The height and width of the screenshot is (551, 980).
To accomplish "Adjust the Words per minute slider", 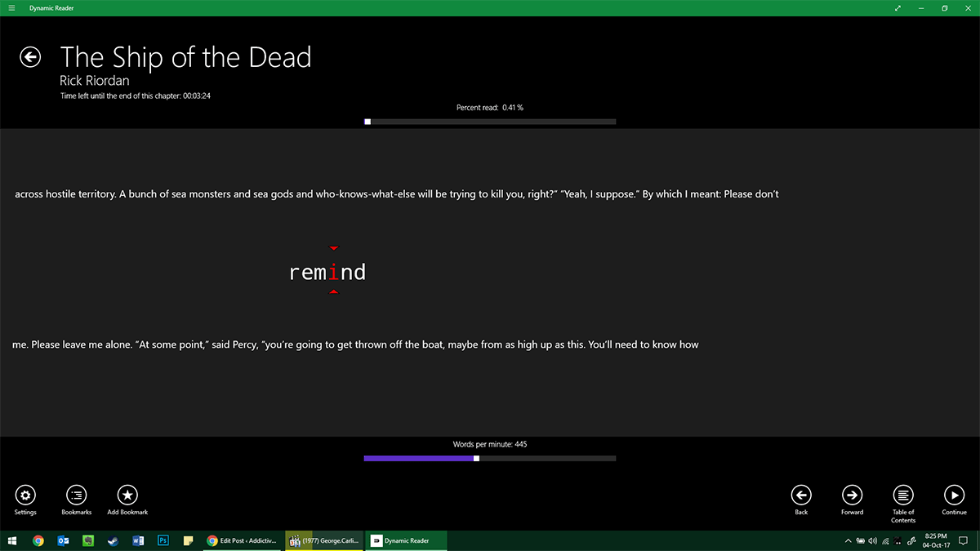I will [x=476, y=458].
